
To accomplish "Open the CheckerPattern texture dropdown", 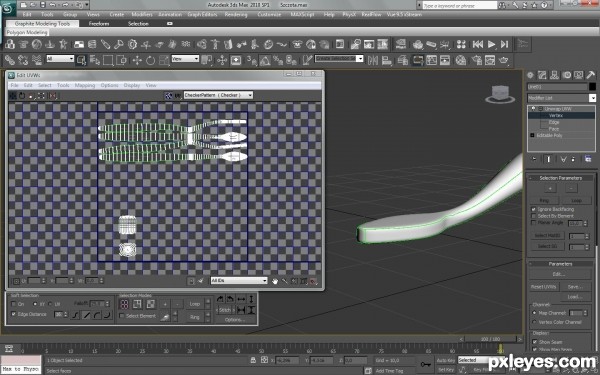I will click(x=218, y=95).
